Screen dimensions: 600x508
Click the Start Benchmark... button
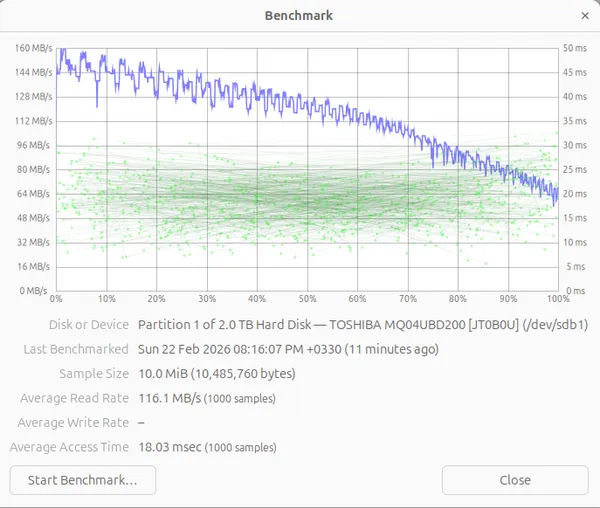[x=83, y=480]
